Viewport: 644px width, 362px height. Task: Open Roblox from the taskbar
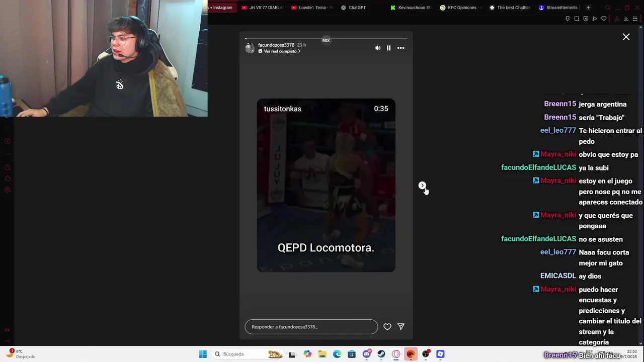[440, 354]
